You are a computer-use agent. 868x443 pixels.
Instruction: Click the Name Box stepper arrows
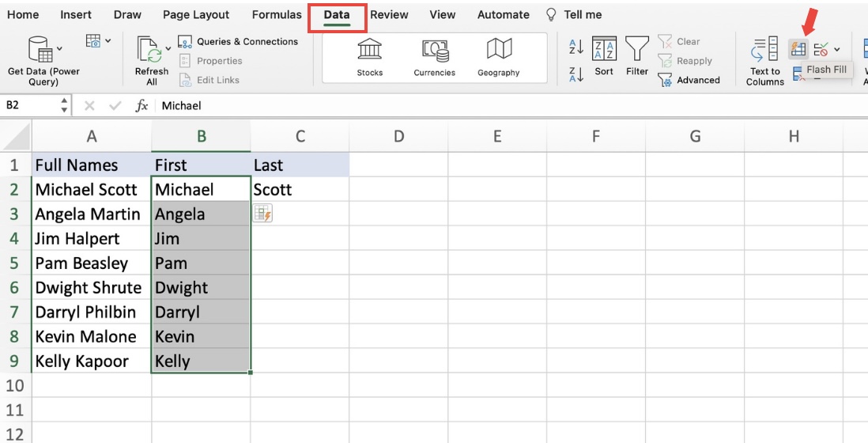tap(64, 105)
